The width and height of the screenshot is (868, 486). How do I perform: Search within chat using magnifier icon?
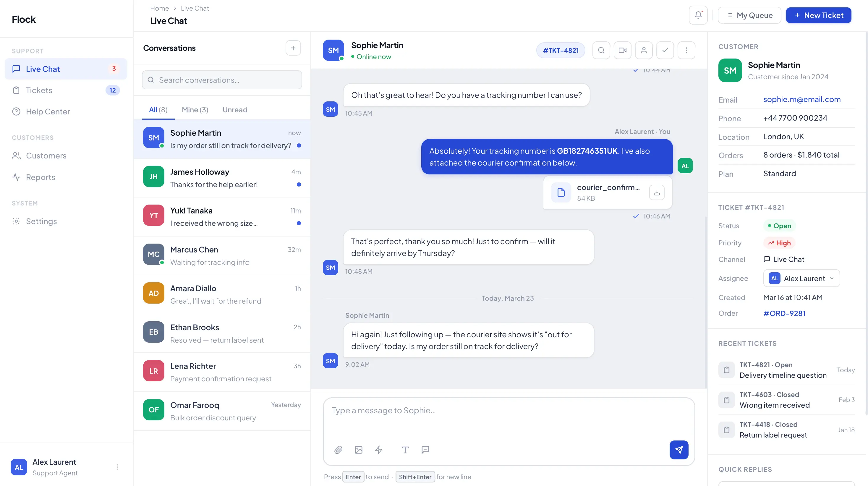[x=601, y=50]
